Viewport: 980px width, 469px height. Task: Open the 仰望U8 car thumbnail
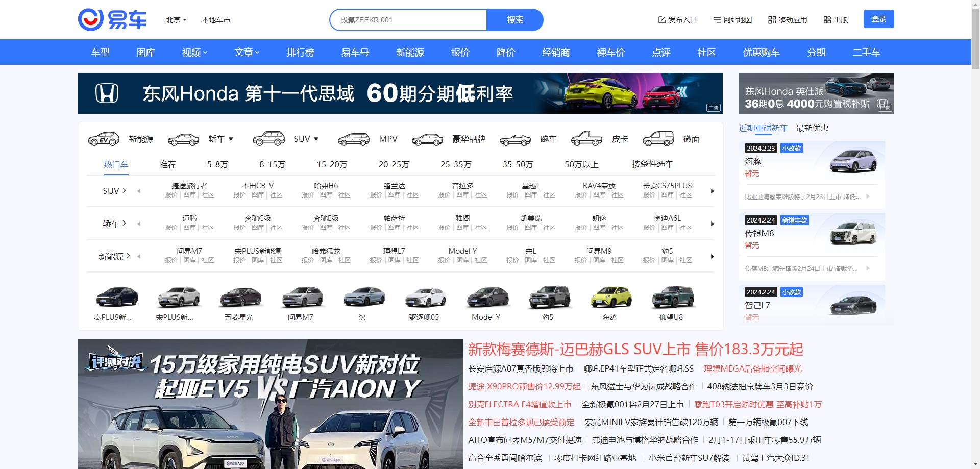673,297
